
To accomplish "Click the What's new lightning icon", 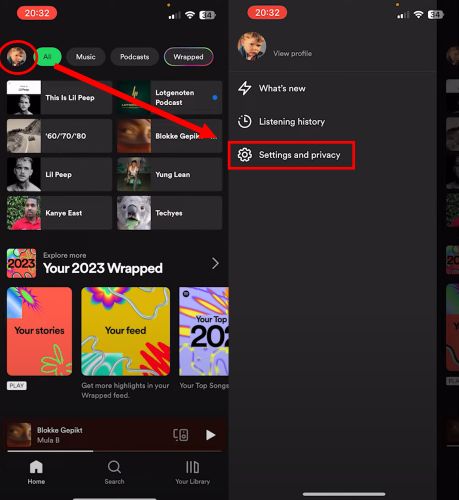I will (x=245, y=88).
